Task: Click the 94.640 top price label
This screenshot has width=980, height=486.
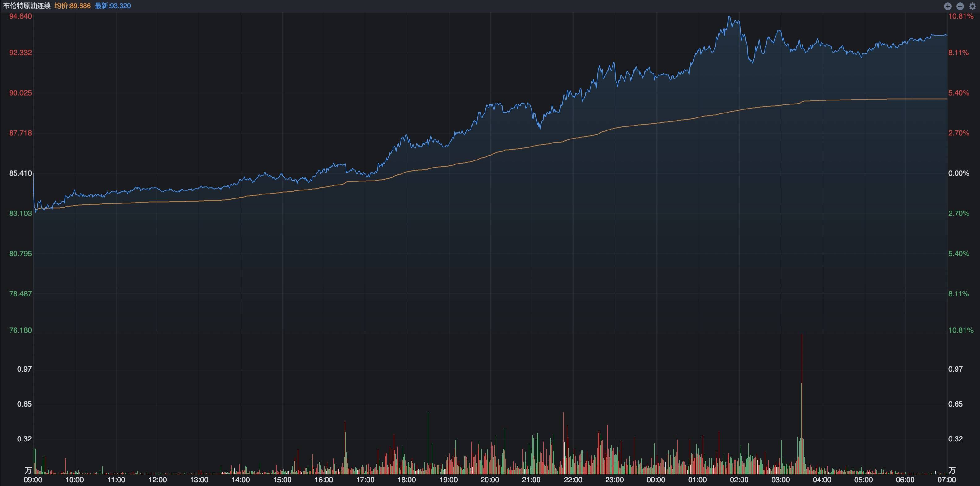Action: [x=20, y=16]
